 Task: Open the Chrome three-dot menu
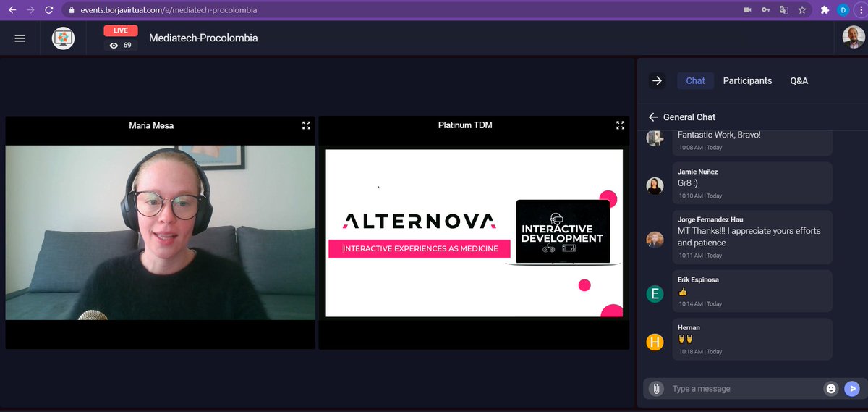(x=859, y=10)
